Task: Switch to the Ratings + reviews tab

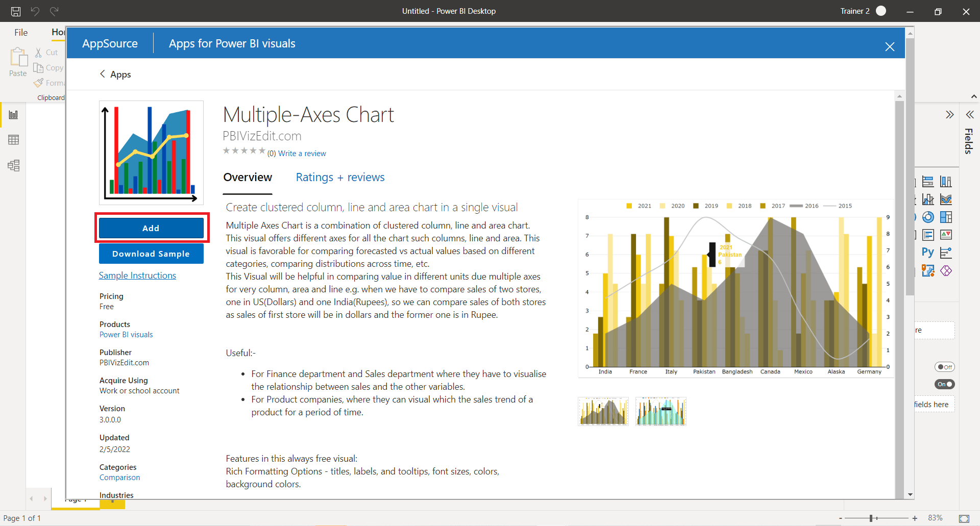Action: [x=340, y=177]
